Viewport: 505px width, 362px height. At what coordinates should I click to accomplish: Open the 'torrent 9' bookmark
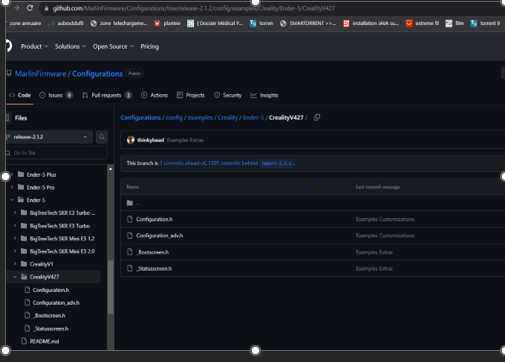[x=485, y=23]
